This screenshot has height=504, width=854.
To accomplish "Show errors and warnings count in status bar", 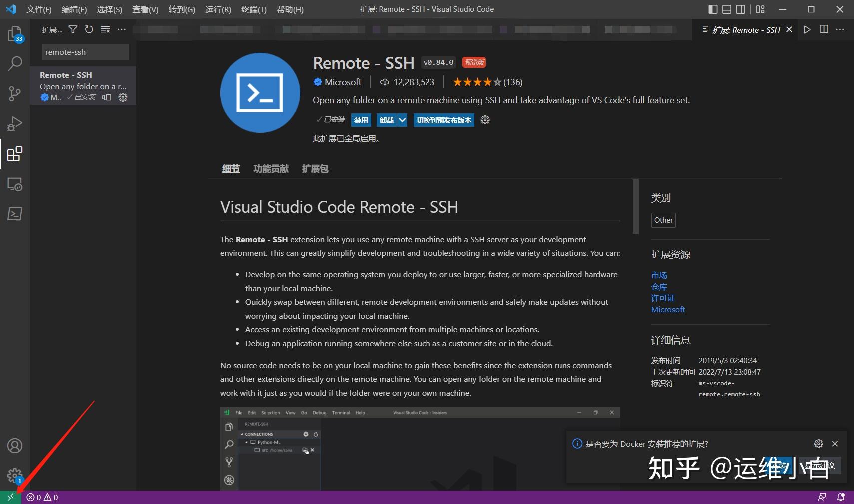I will point(42,497).
